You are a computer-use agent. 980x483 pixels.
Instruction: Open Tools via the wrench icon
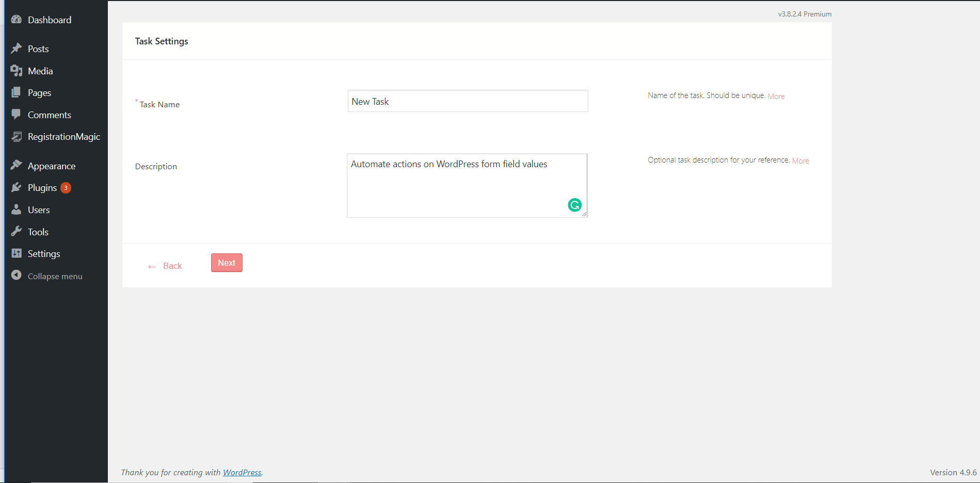click(17, 231)
